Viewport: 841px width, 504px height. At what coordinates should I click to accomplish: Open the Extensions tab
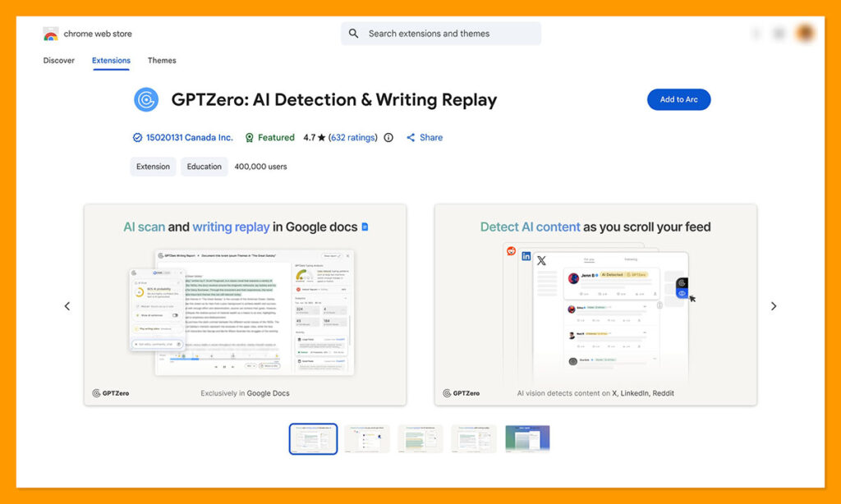pyautogui.click(x=111, y=61)
